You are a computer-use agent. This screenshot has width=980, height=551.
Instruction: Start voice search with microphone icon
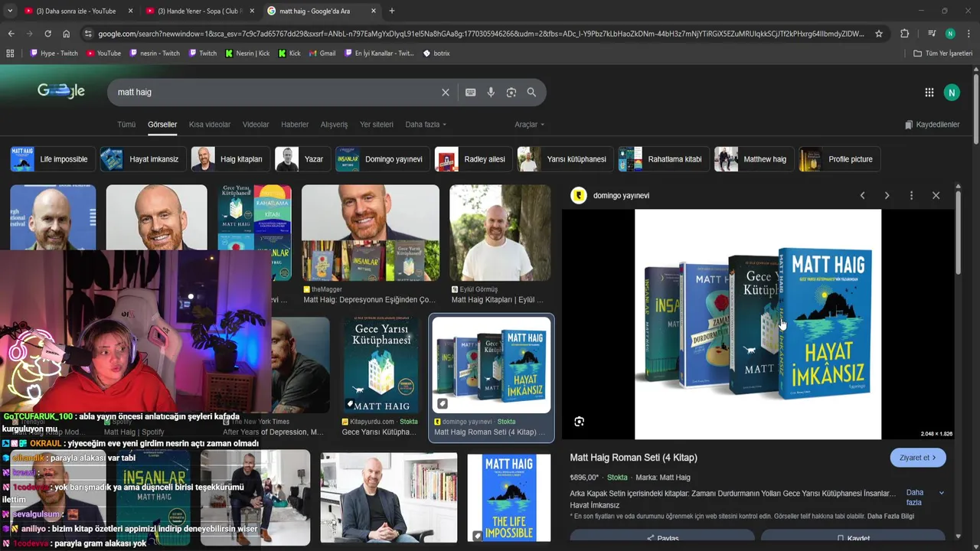[491, 92]
